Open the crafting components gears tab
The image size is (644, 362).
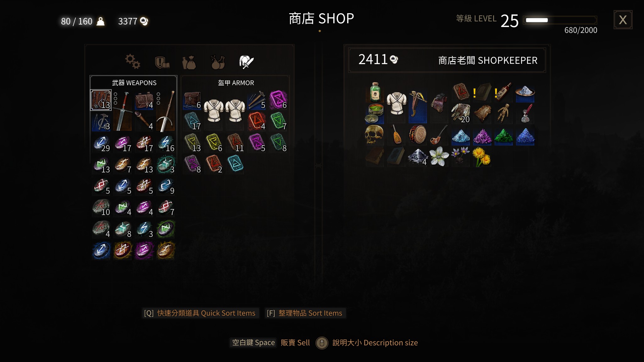[133, 61]
